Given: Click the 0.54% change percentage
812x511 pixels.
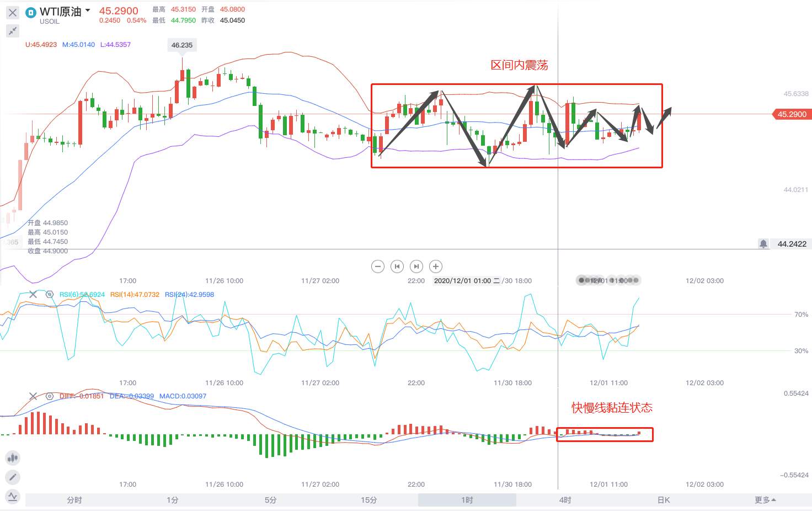Looking at the screenshot, I should 137,20.
